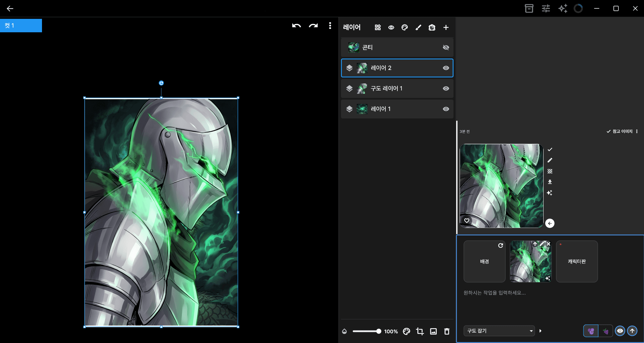Click the 캐릭터판 reference slot
Image resolution: width=644 pixels, height=343 pixels.
[577, 261]
